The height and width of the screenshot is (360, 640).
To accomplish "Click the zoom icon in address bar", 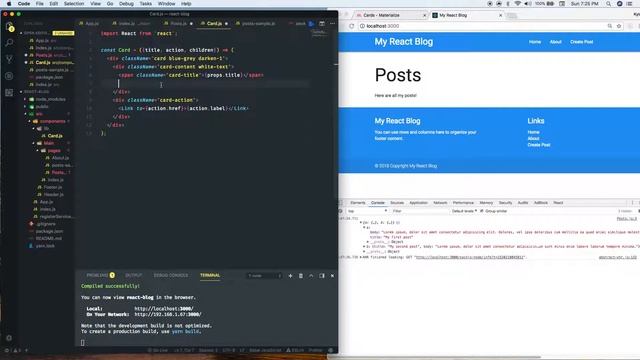I will 610,26.
